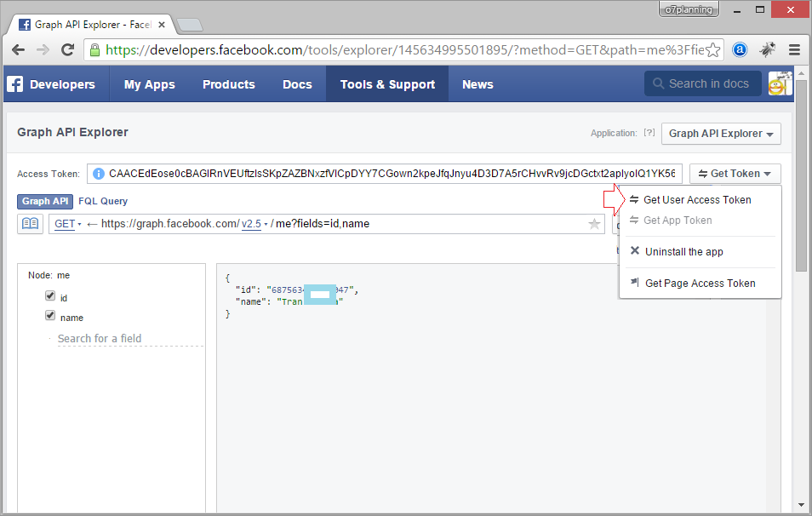Switch to the Graph API tab
Screen dimensions: 812x516
(45, 201)
